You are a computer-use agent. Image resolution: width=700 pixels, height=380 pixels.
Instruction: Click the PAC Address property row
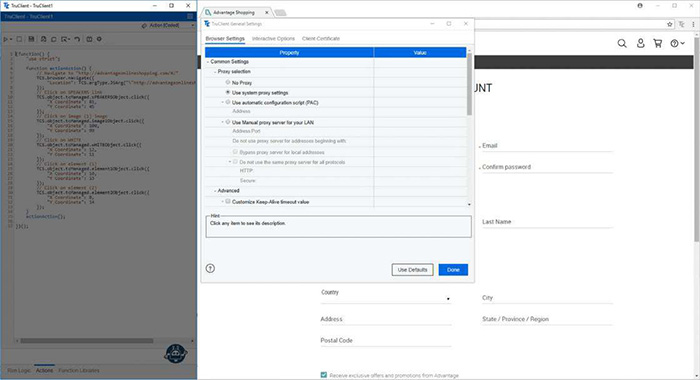[x=336, y=112]
